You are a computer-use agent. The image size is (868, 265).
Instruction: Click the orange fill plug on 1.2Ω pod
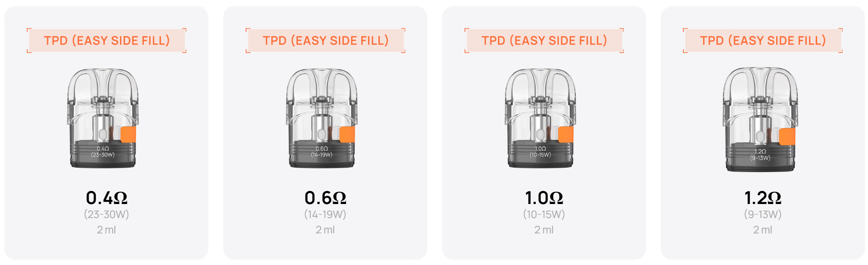coord(787,136)
